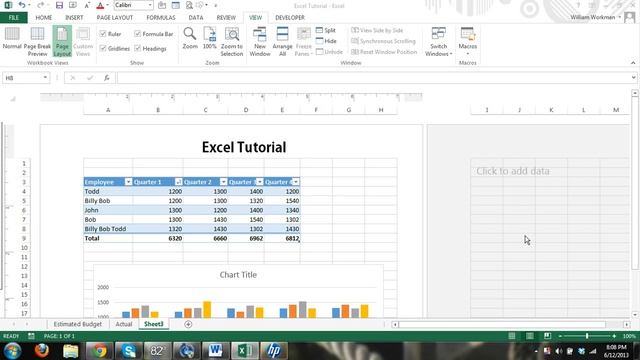640x360 pixels.
Task: Click Zoom to Selection
Action: [x=232, y=42]
